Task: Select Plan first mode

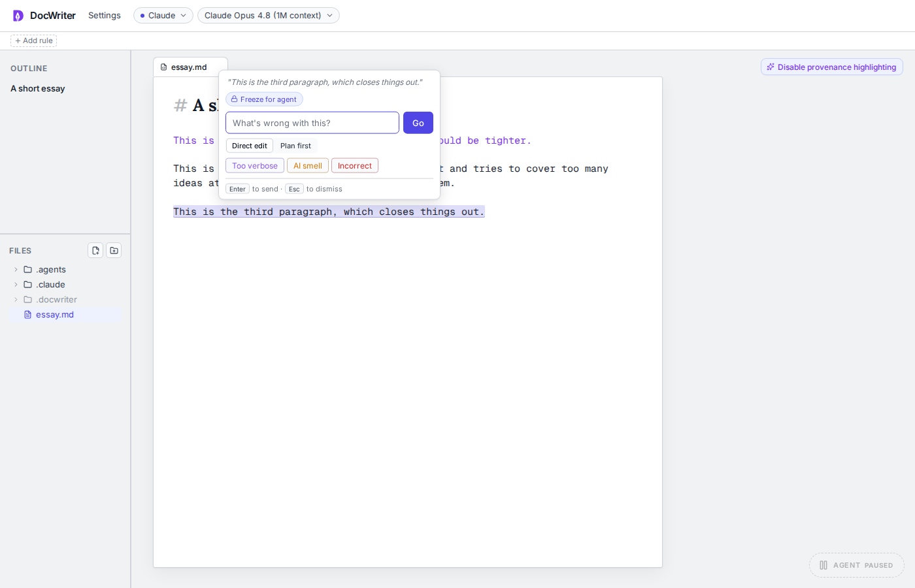Action: (295, 146)
